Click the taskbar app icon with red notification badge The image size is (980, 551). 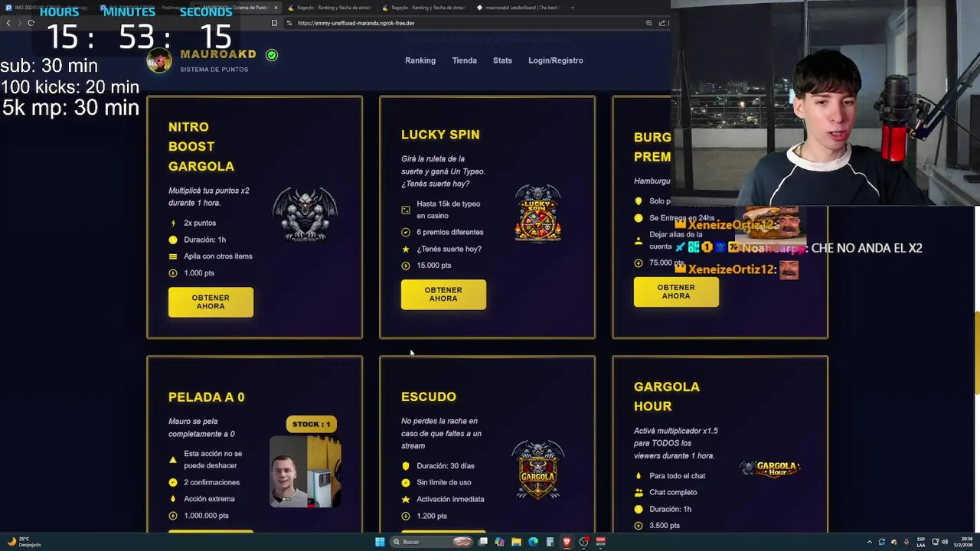583,542
